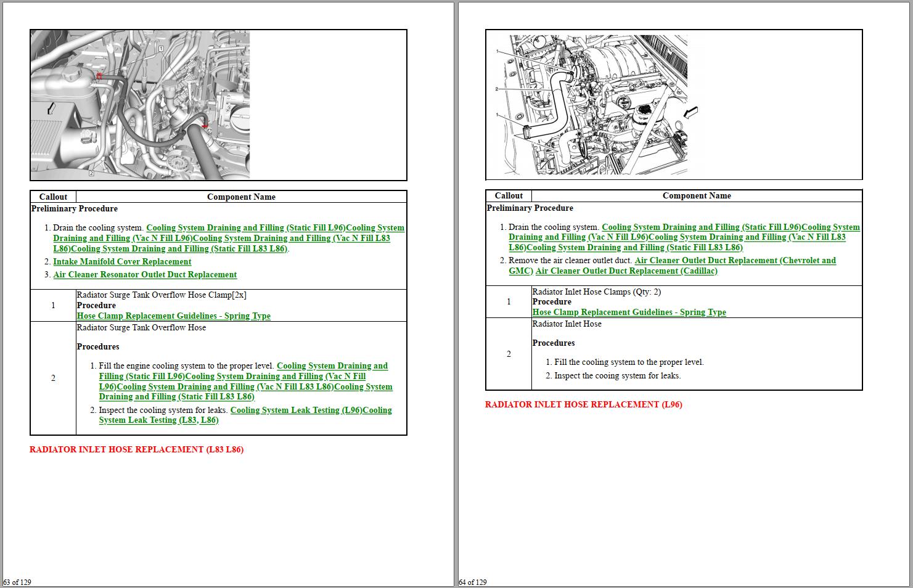This screenshot has height=588, width=913.
Task: Click left page Hose Clamp Replacement Guidelines link
Action: (174, 316)
